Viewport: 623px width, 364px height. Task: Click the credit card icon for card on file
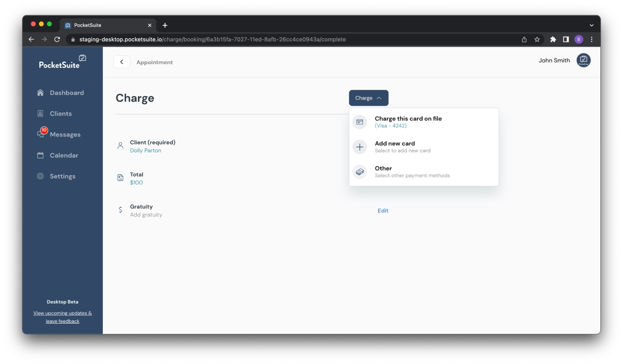[x=360, y=122]
